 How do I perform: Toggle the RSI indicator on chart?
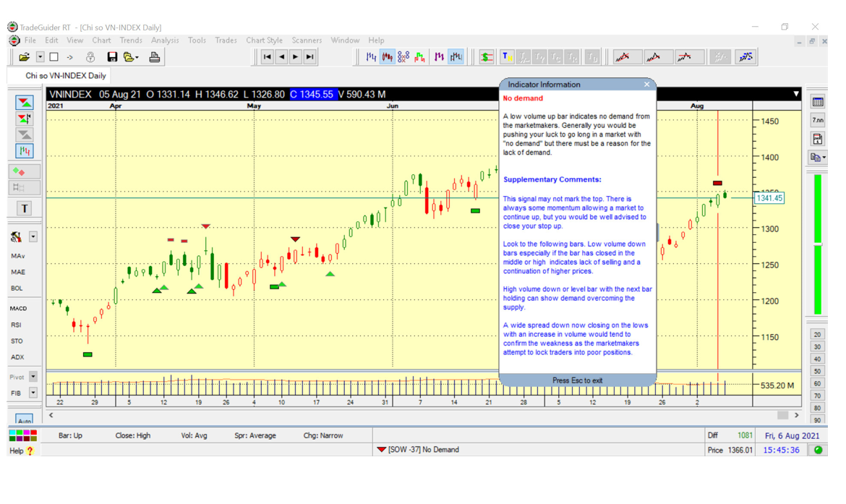pyautogui.click(x=16, y=325)
